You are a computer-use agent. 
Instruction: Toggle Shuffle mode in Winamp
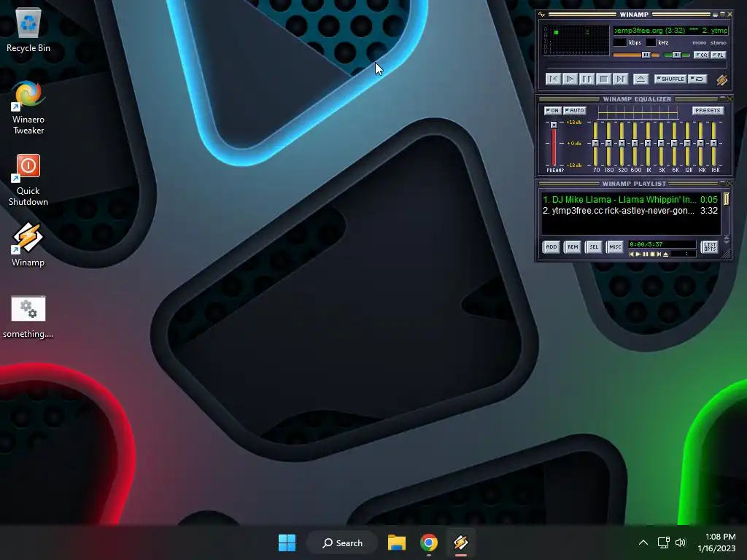pyautogui.click(x=671, y=79)
